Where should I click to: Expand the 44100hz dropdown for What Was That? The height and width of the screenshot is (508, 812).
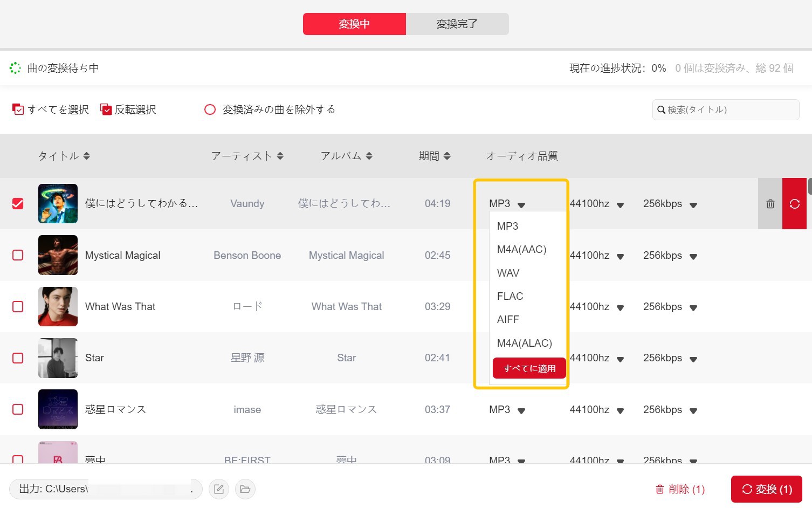pos(620,307)
